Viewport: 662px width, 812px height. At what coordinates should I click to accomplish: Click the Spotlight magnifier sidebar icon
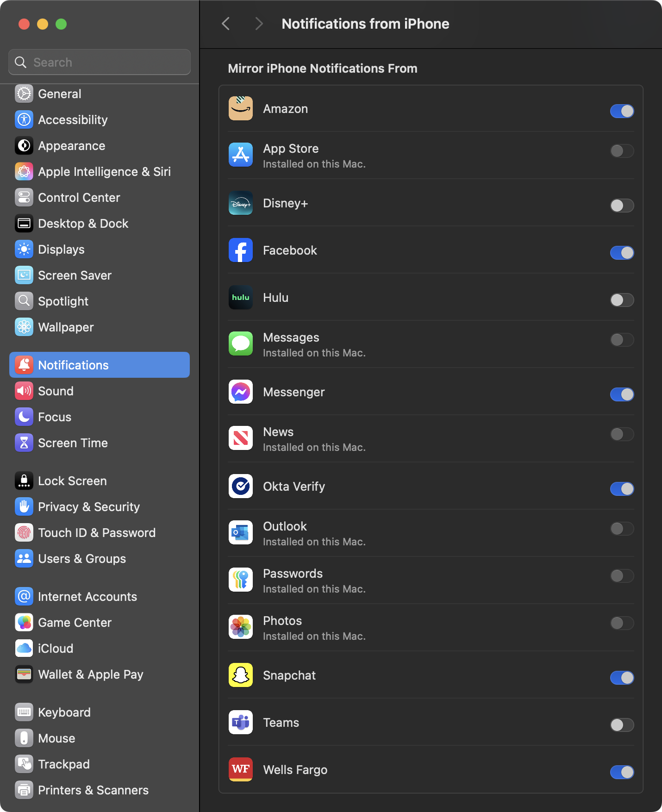[24, 301]
